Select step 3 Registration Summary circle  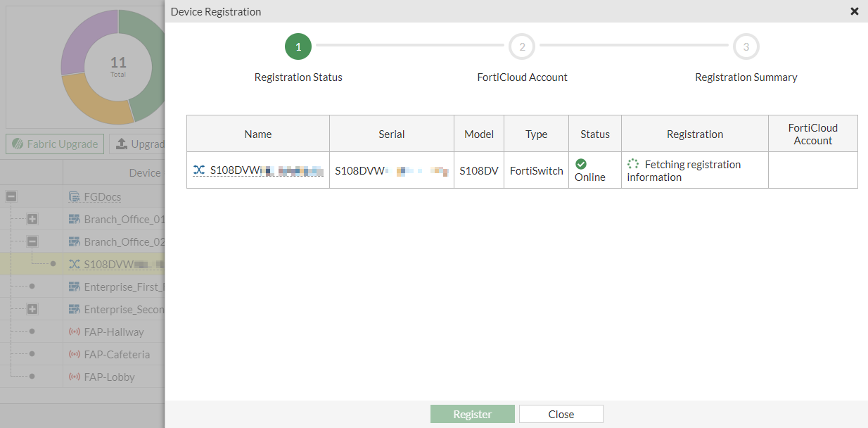pyautogui.click(x=746, y=46)
